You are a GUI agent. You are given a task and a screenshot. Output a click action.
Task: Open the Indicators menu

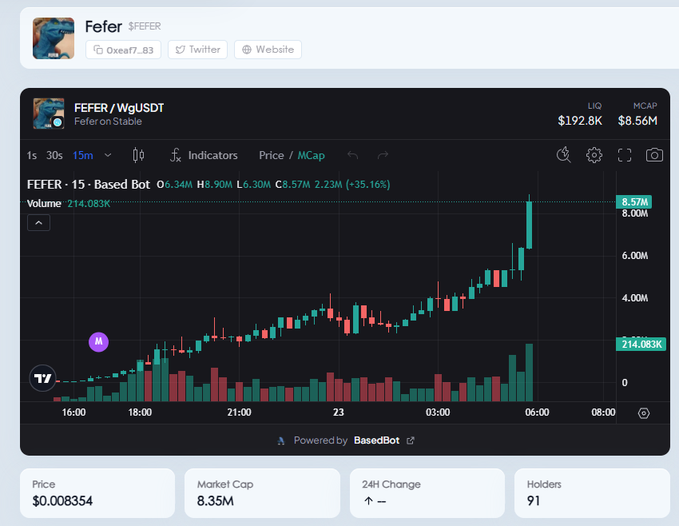pos(204,155)
